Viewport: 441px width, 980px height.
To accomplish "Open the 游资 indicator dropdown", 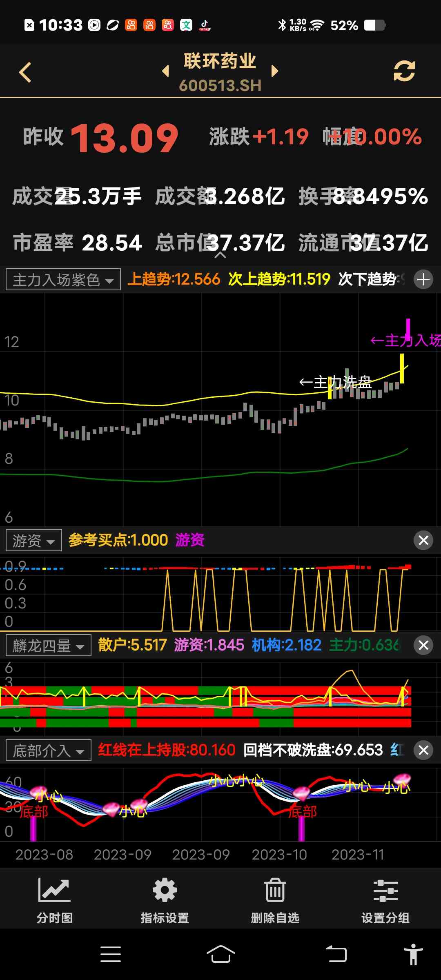I will pyautogui.click(x=34, y=541).
